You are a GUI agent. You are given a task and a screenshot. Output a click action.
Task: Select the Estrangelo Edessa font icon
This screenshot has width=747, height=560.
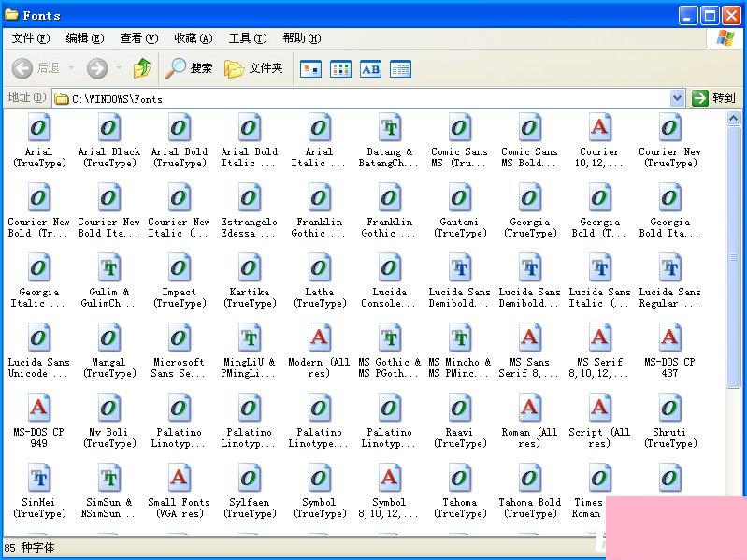(250, 197)
